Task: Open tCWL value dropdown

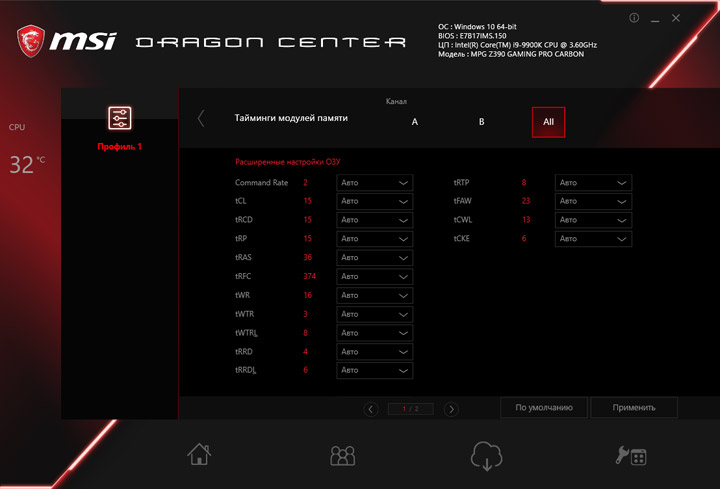Action: [593, 220]
